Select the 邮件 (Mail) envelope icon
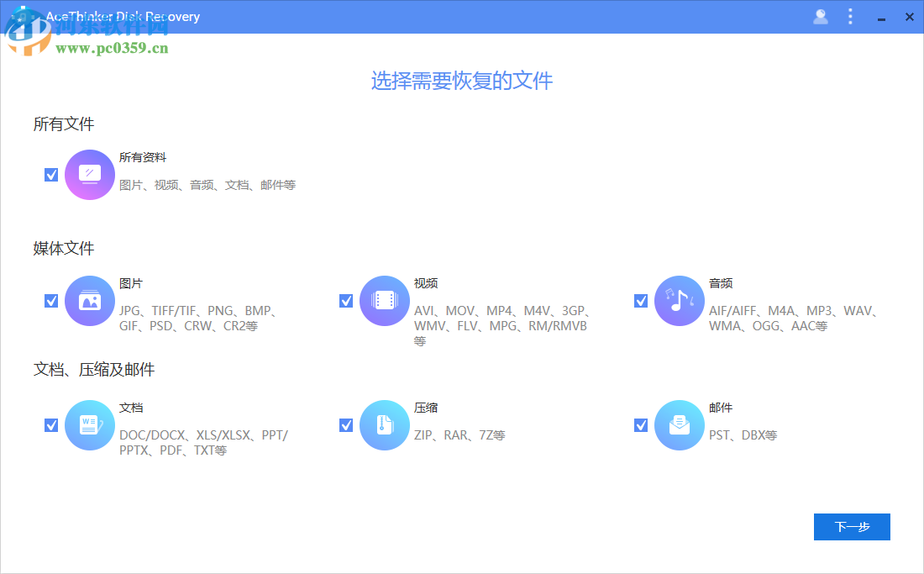The image size is (924, 574). coord(679,424)
